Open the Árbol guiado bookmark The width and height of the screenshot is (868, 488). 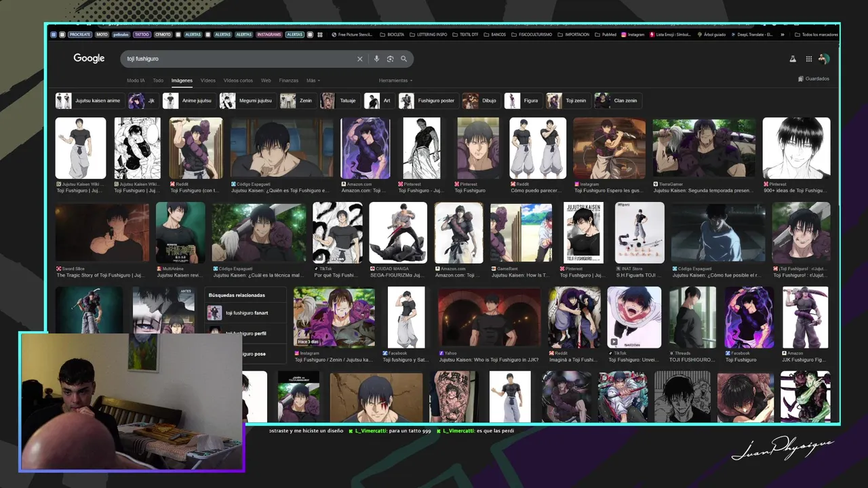tap(711, 35)
